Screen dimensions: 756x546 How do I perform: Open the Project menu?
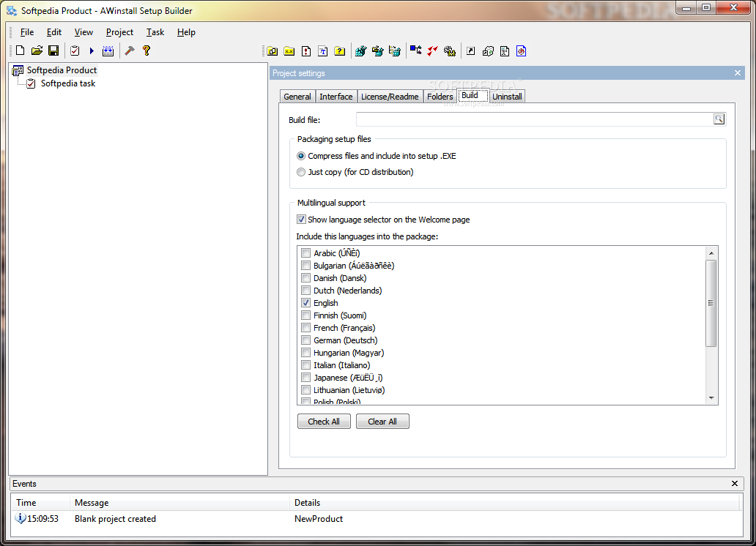pos(119,32)
